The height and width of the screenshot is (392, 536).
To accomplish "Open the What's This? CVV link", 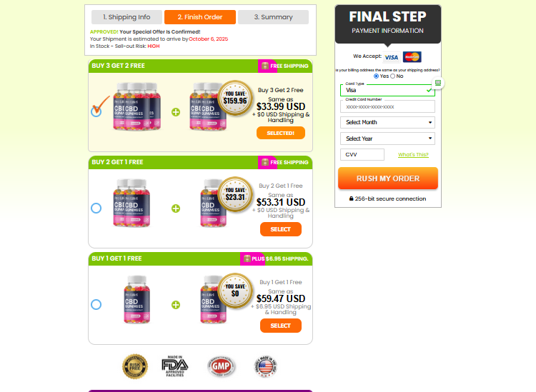I will click(413, 155).
